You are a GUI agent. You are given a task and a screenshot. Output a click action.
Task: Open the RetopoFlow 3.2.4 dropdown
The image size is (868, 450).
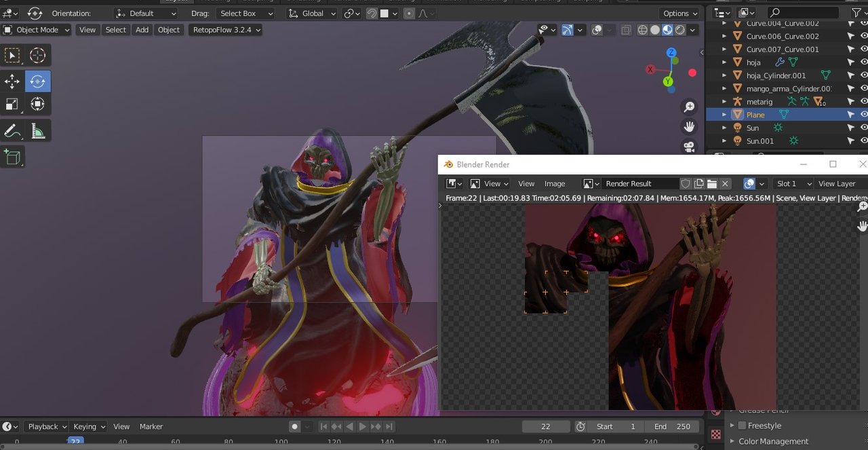(224, 30)
